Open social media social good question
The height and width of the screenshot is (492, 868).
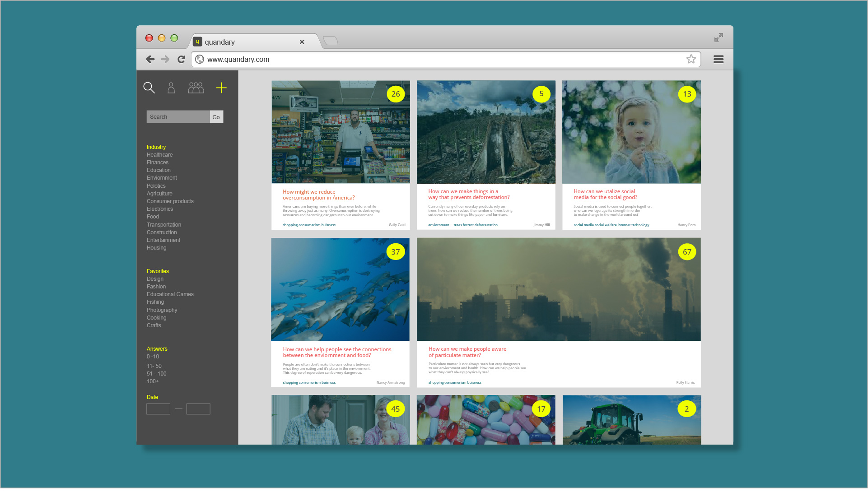coord(606,195)
